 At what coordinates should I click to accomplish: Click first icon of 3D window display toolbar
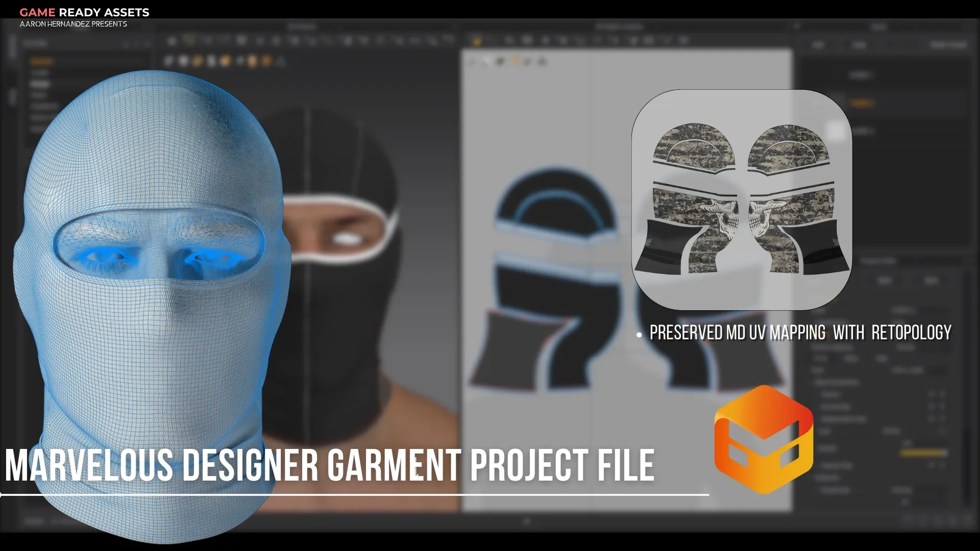click(x=169, y=61)
